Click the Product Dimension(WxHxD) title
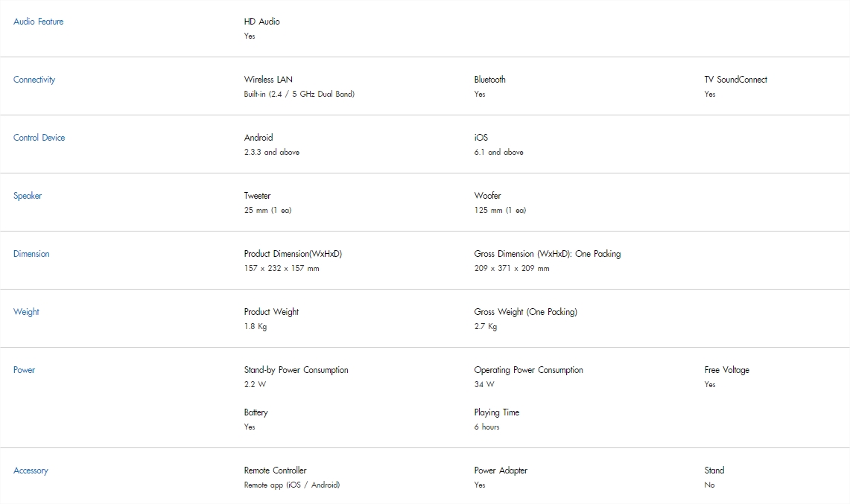 (x=294, y=254)
